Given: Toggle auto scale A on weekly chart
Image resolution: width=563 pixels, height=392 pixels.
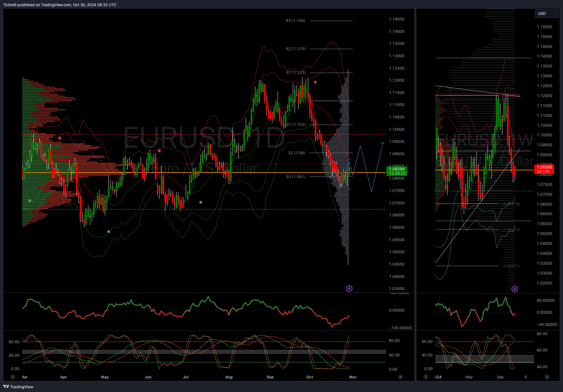Looking at the screenshot, I should [x=547, y=377].
